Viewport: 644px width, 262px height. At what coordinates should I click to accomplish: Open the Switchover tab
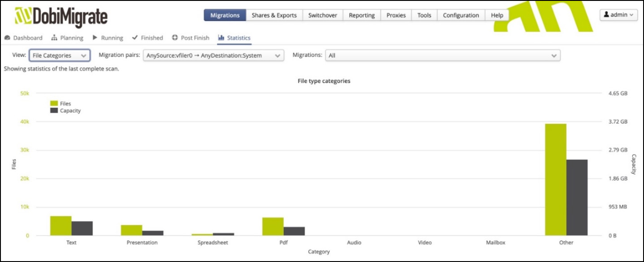(x=322, y=15)
